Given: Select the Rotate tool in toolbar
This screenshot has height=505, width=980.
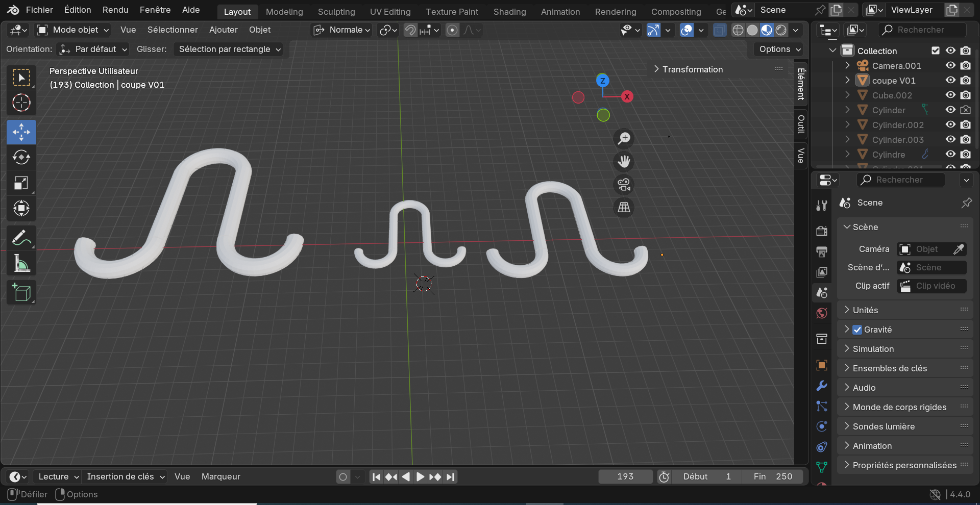Looking at the screenshot, I should [x=21, y=158].
